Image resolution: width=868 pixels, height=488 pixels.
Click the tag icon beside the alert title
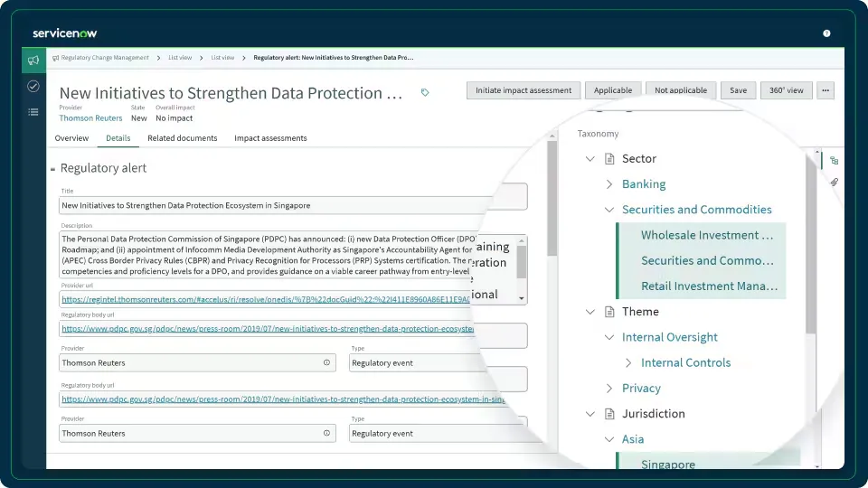pyautogui.click(x=425, y=92)
